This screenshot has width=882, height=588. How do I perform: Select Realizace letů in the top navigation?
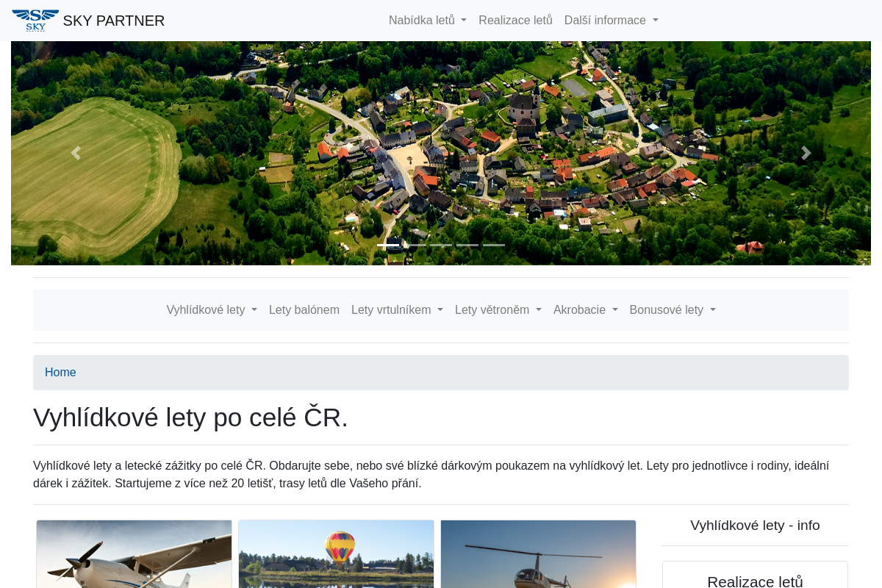tap(515, 20)
